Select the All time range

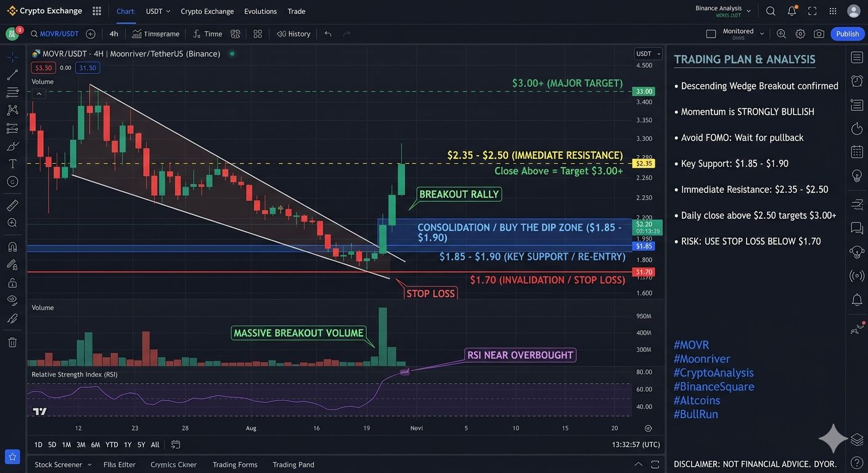155,445
